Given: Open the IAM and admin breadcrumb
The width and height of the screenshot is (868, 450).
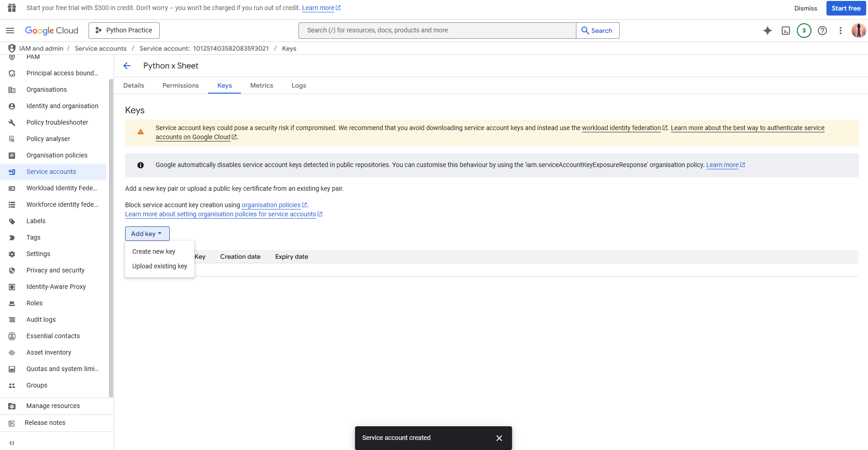Looking at the screenshot, I should (41, 48).
